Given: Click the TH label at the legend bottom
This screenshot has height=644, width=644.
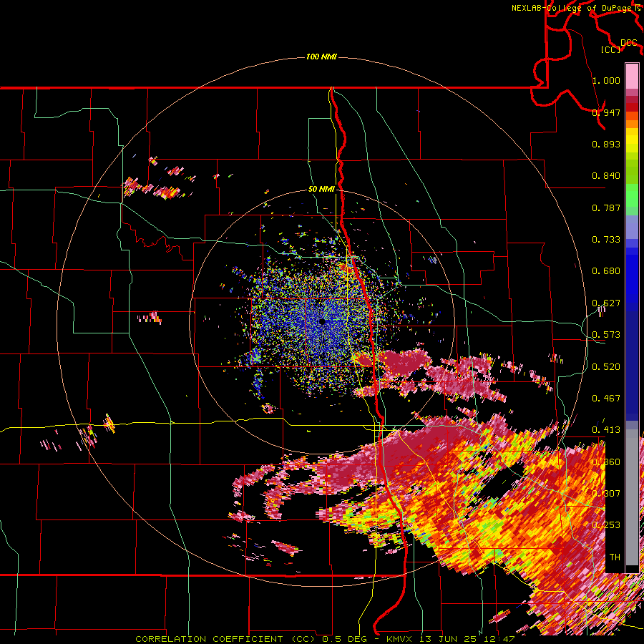Looking at the screenshot, I should point(615,557).
